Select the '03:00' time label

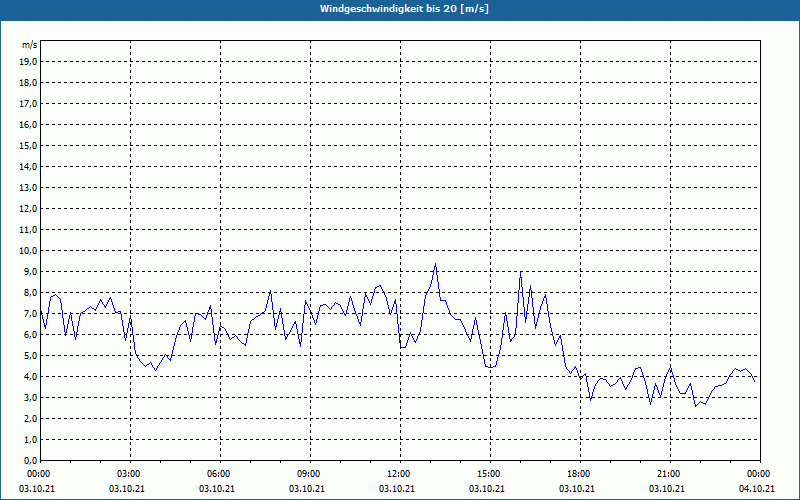coord(130,474)
